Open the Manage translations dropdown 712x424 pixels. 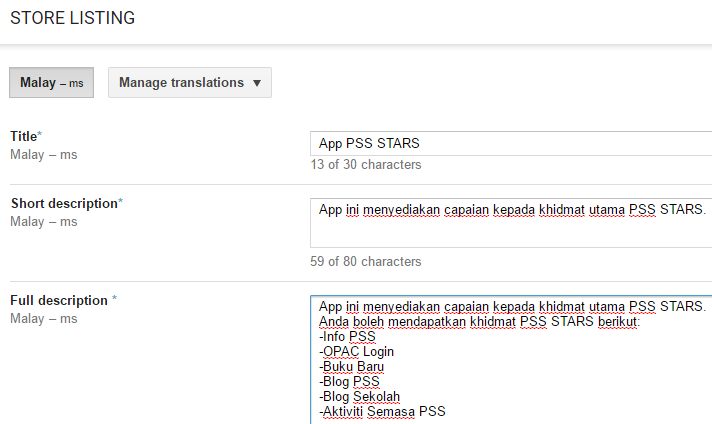(190, 83)
